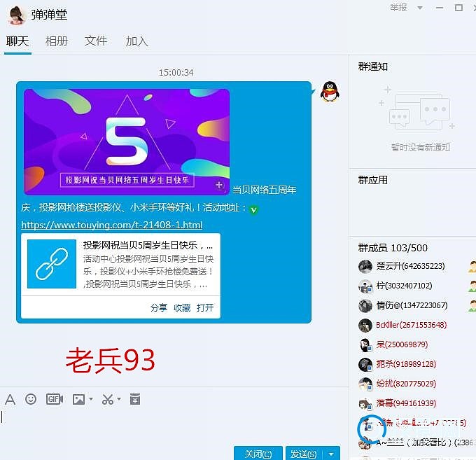The height and width of the screenshot is (460, 476).
Task: Open the title bar dropdown next to 举报
Action: [419, 8]
